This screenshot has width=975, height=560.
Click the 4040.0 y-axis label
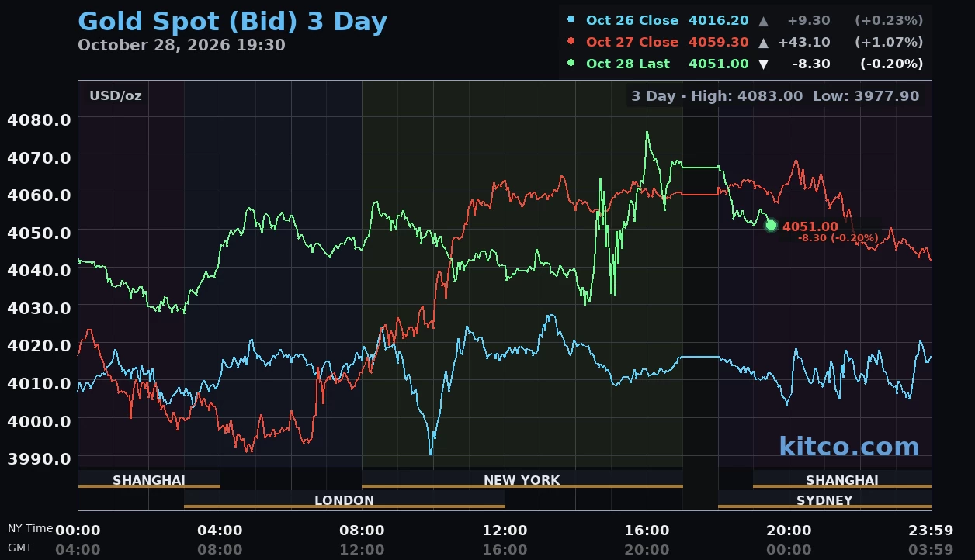[39, 270]
